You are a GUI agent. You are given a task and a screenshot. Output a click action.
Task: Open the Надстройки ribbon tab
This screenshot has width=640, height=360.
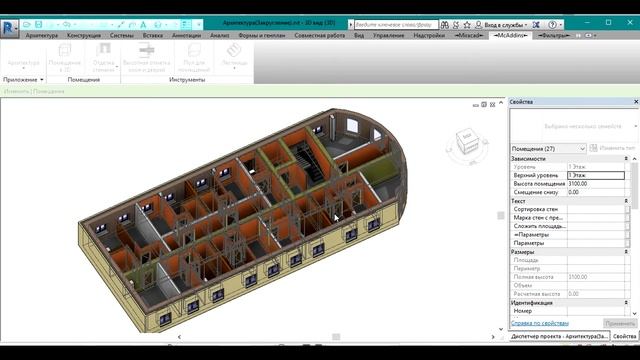(x=429, y=36)
